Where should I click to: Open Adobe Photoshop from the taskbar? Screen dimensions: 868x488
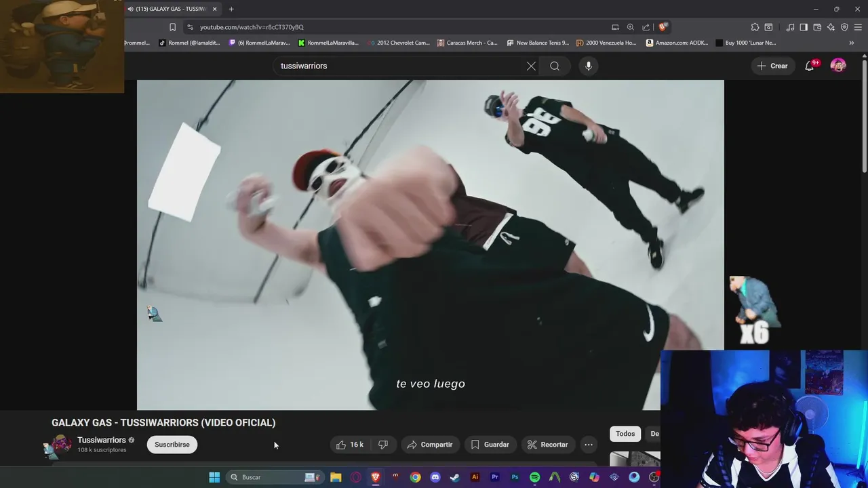[x=515, y=477]
